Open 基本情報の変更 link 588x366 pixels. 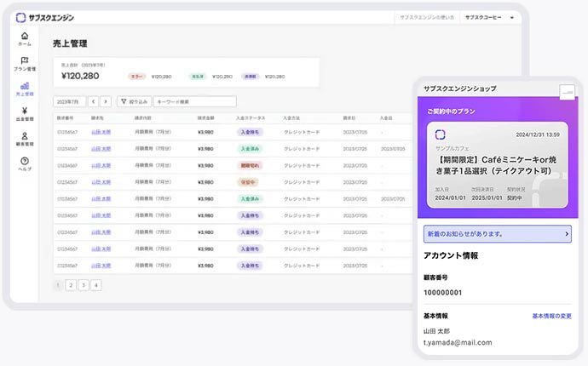(551, 316)
